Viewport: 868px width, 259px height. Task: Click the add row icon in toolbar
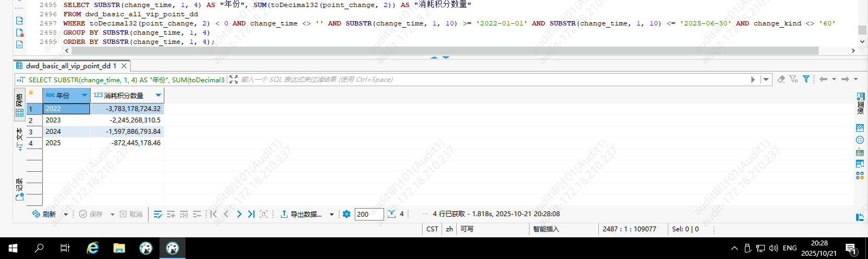(x=171, y=214)
